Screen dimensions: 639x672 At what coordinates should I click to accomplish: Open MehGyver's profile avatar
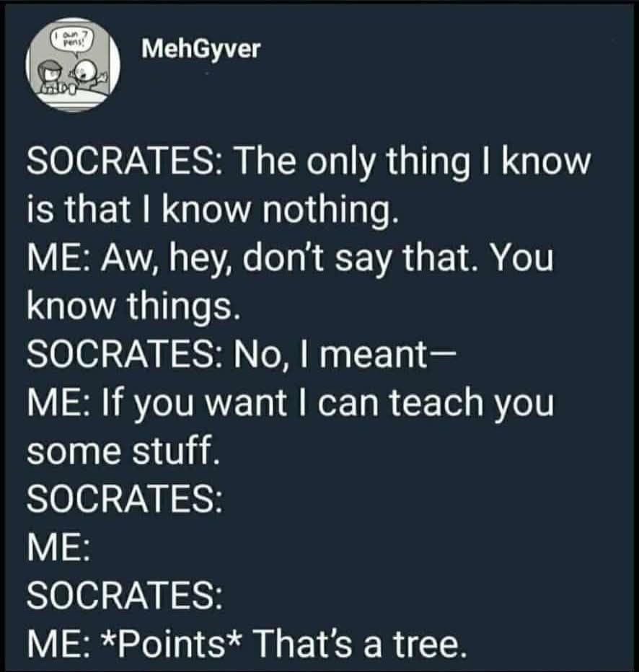click(72, 65)
